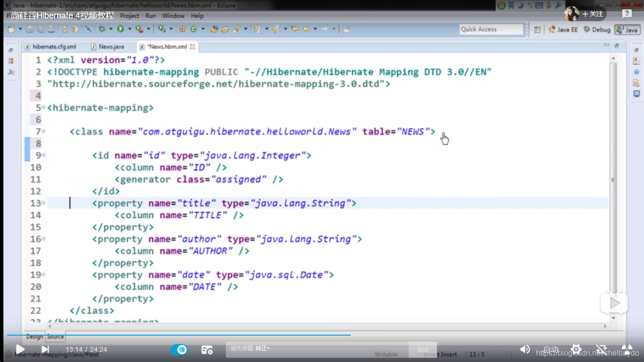The height and width of the screenshot is (362, 644).
Task: Switch to the Design tab at editor bottom
Action: click(34, 337)
